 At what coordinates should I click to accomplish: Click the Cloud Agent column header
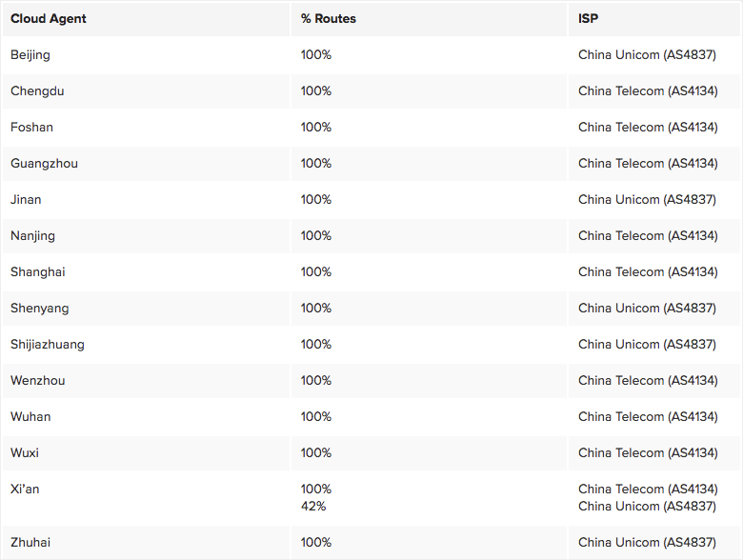point(49,19)
